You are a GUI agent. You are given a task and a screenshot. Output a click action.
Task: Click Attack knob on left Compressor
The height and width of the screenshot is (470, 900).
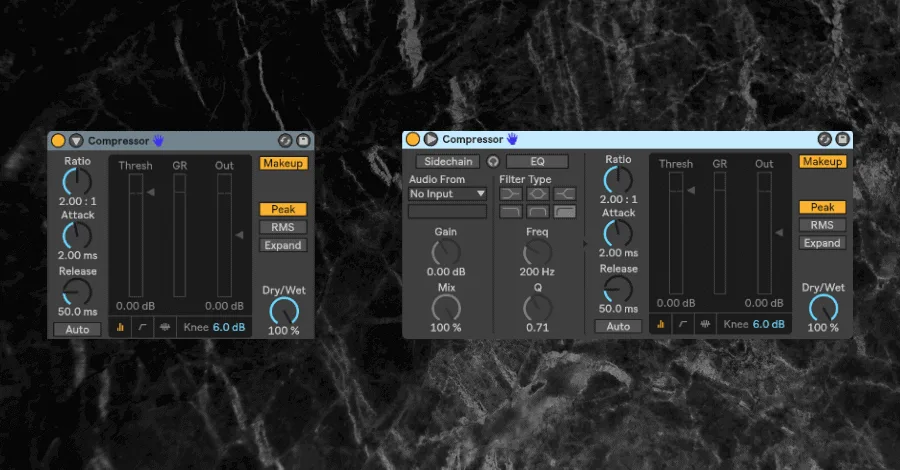point(77,235)
